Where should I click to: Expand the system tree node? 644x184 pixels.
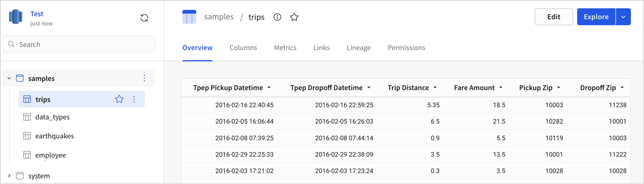click(9, 176)
